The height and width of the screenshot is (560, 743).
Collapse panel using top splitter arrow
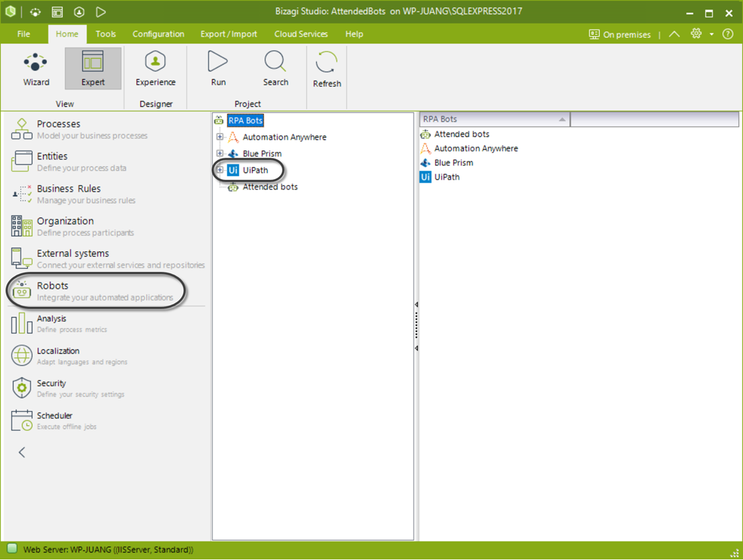(416, 305)
